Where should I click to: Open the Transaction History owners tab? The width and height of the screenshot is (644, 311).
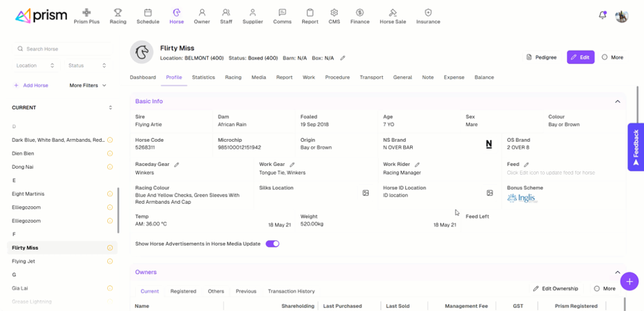(291, 291)
